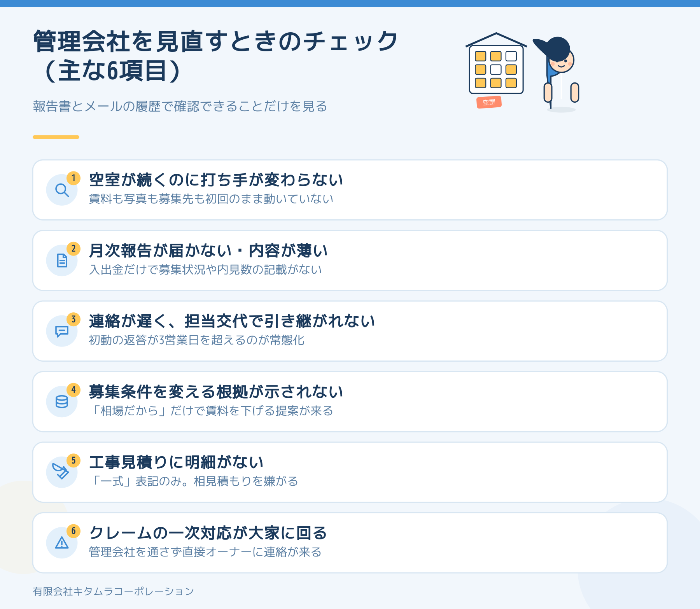
Task: Click footer 有限会社キタムラコーポレーション
Action: (113, 591)
